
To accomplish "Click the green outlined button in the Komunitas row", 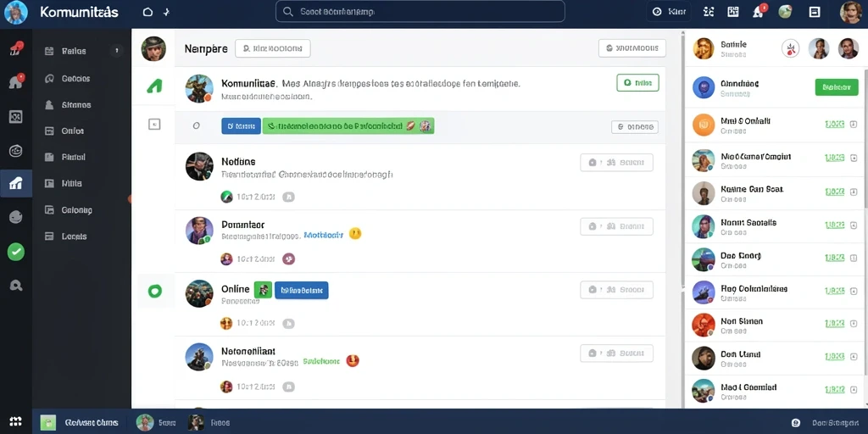I will [637, 83].
